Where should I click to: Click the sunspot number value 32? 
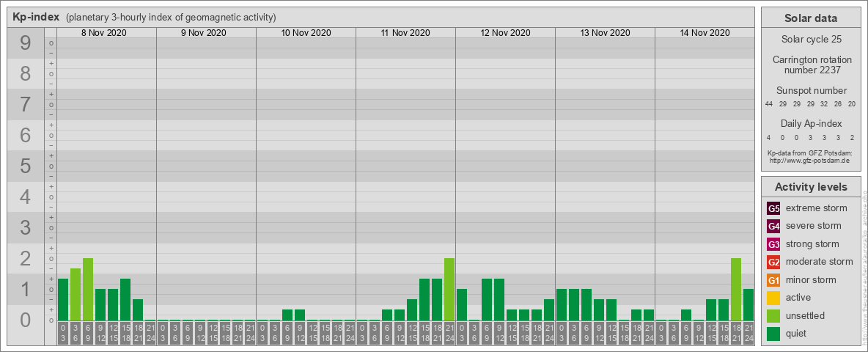point(824,104)
